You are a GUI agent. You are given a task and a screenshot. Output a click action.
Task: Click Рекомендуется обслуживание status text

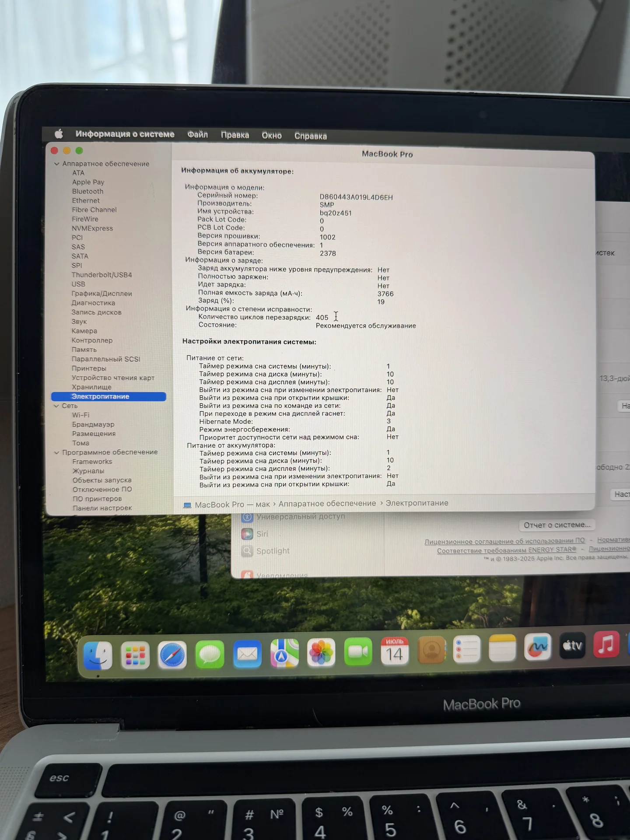click(x=366, y=326)
